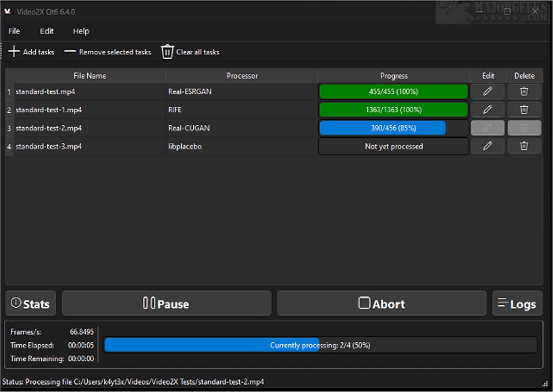
Task: Click the RIFE processor cell
Action: [x=241, y=110]
